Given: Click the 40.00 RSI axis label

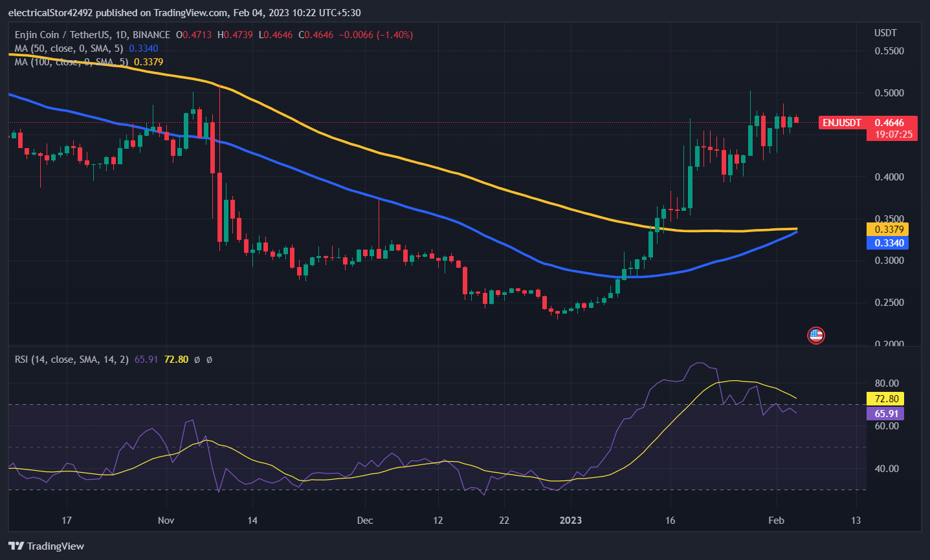Looking at the screenshot, I should tap(887, 469).
